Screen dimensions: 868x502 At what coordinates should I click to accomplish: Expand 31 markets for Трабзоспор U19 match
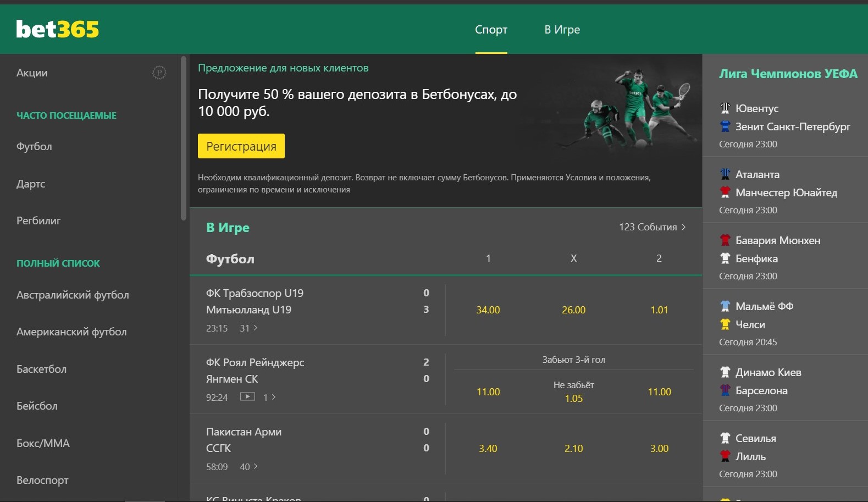(248, 328)
